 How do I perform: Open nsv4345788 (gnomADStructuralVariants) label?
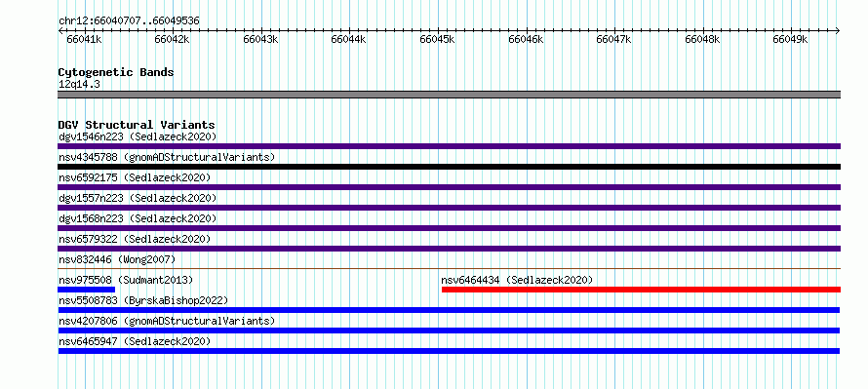coord(167,157)
